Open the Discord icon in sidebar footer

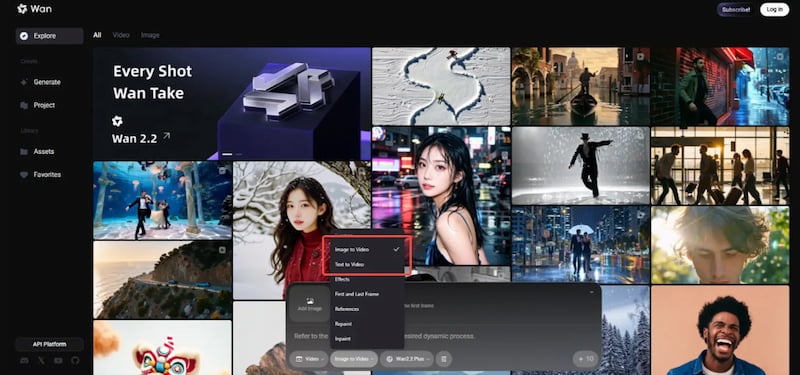pyautogui.click(x=24, y=361)
